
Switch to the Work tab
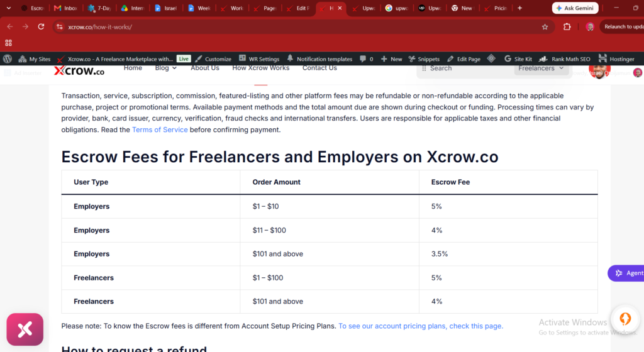(x=232, y=8)
